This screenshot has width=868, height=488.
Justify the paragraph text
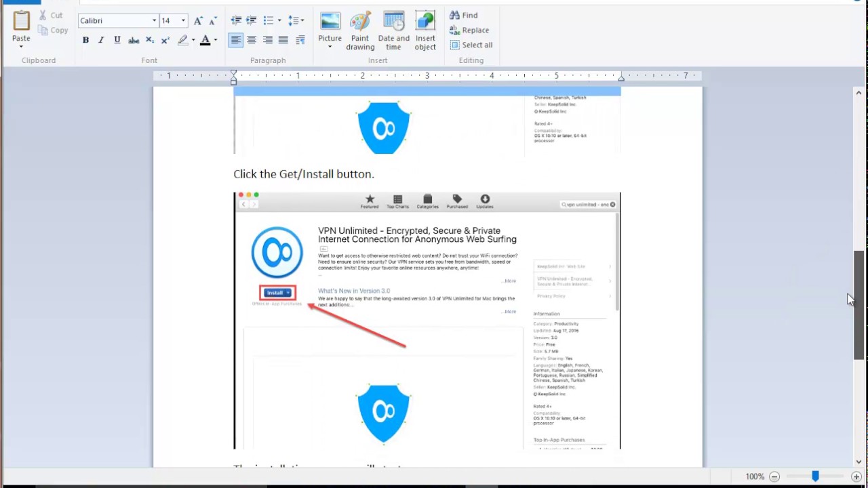(x=283, y=41)
